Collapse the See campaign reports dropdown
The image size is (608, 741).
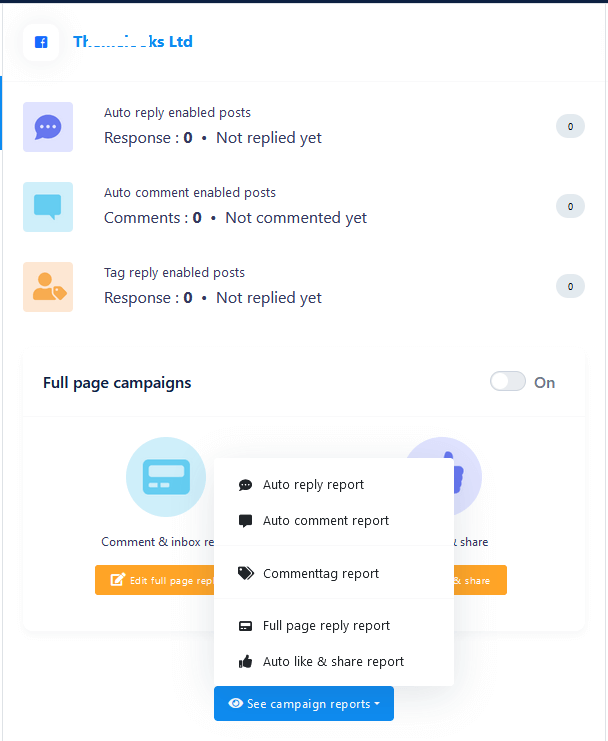point(304,704)
